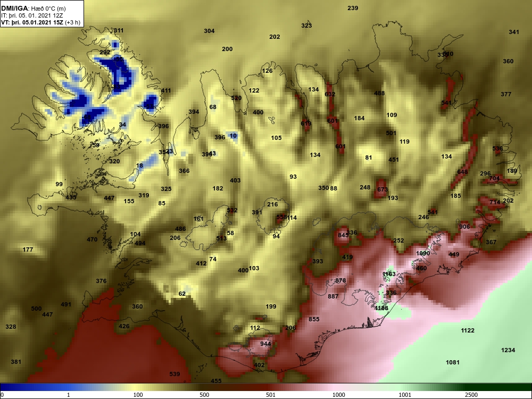
Task: Click the map value 714
Action: tap(495, 202)
